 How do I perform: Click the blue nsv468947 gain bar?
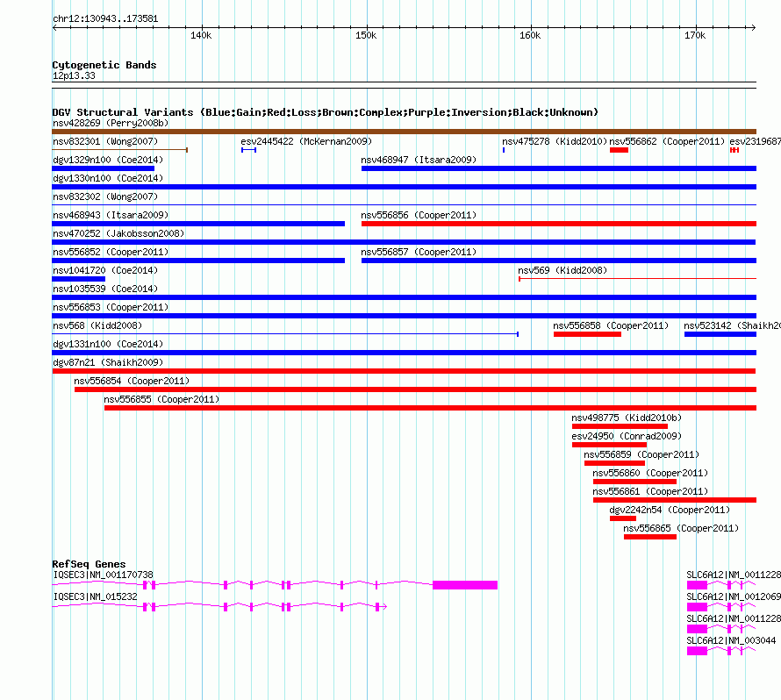(559, 168)
